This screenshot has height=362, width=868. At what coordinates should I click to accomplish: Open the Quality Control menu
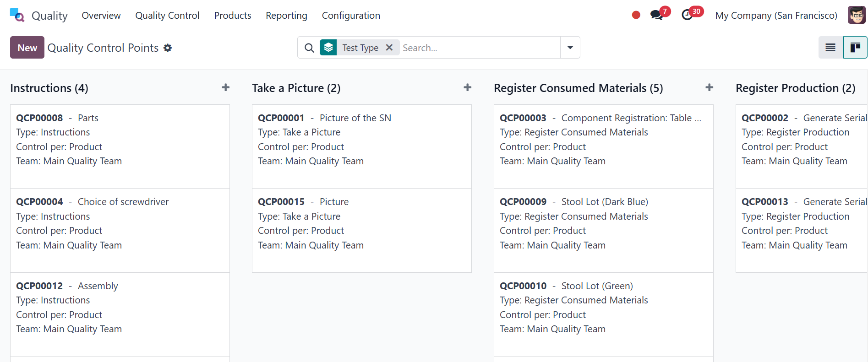click(167, 16)
